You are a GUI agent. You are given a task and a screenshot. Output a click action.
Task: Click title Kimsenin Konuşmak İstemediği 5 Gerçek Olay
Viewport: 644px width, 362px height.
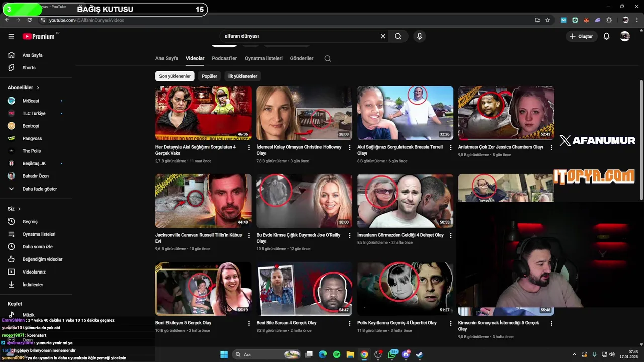tap(499, 326)
